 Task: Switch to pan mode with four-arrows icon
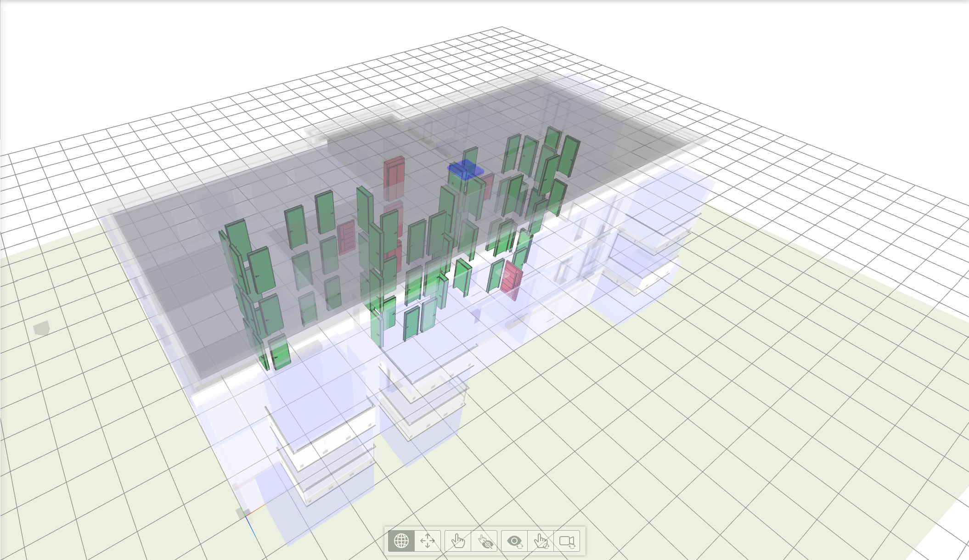coord(428,541)
